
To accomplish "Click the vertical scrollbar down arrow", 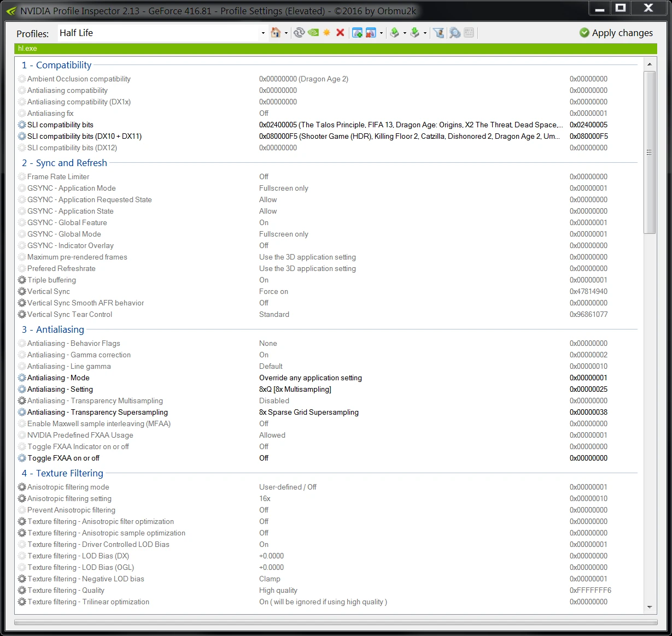I will [x=650, y=607].
